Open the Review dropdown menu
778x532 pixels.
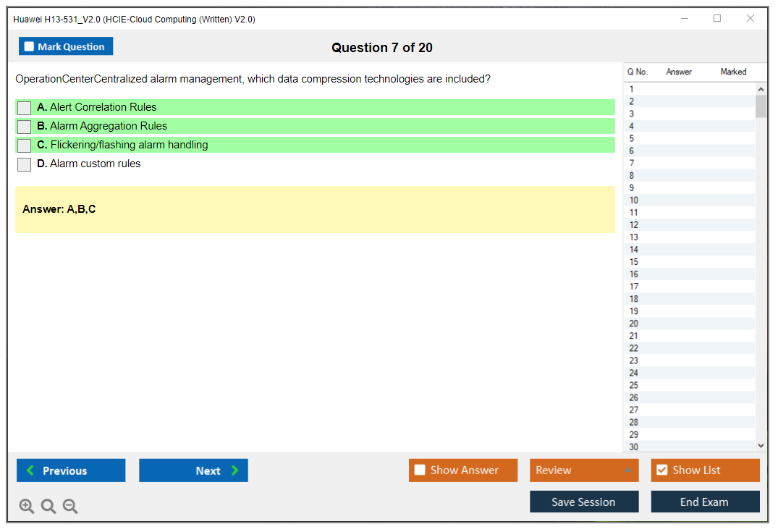(x=583, y=470)
